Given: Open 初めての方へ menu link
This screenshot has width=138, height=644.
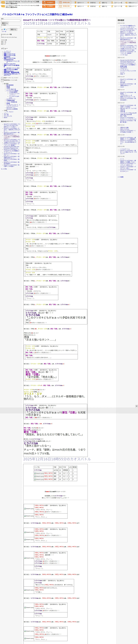Looking at the screenshot, I should tap(7, 53).
